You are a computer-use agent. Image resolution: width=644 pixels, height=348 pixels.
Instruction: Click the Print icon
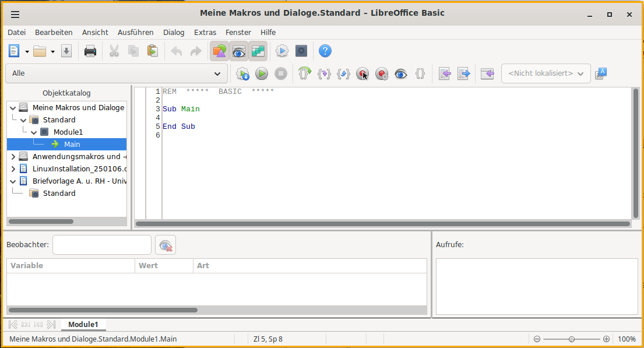pos(90,51)
